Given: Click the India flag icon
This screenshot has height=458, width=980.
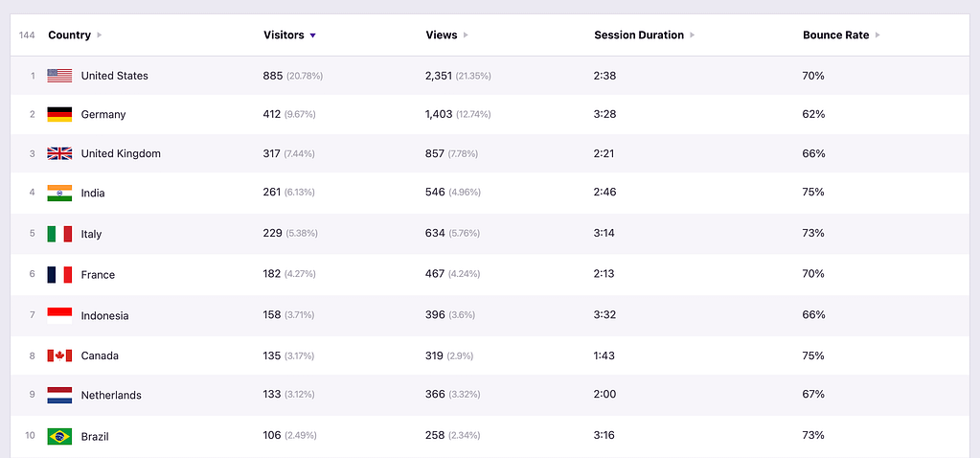Looking at the screenshot, I should click(59, 193).
